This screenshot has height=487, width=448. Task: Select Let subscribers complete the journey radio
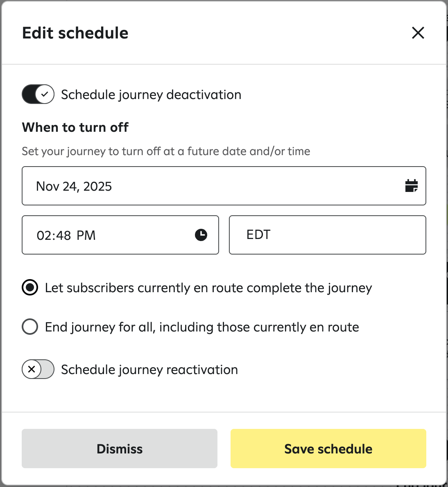point(30,288)
